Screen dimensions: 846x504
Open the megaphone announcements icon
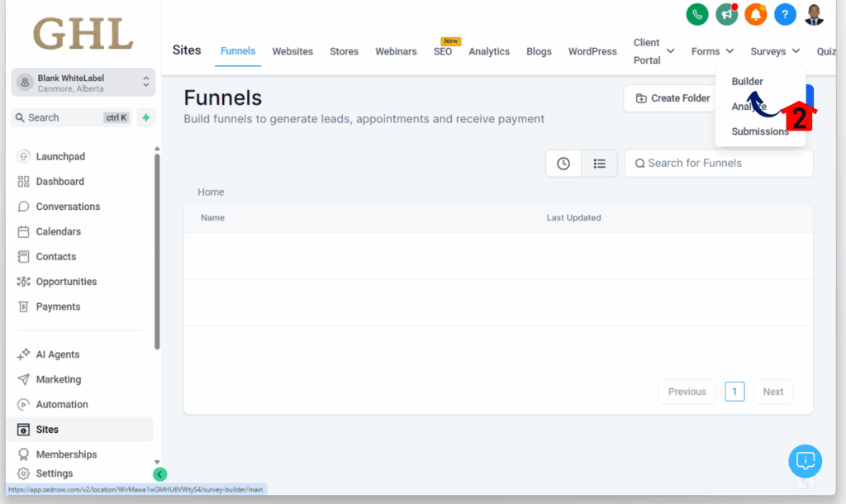pyautogui.click(x=727, y=14)
